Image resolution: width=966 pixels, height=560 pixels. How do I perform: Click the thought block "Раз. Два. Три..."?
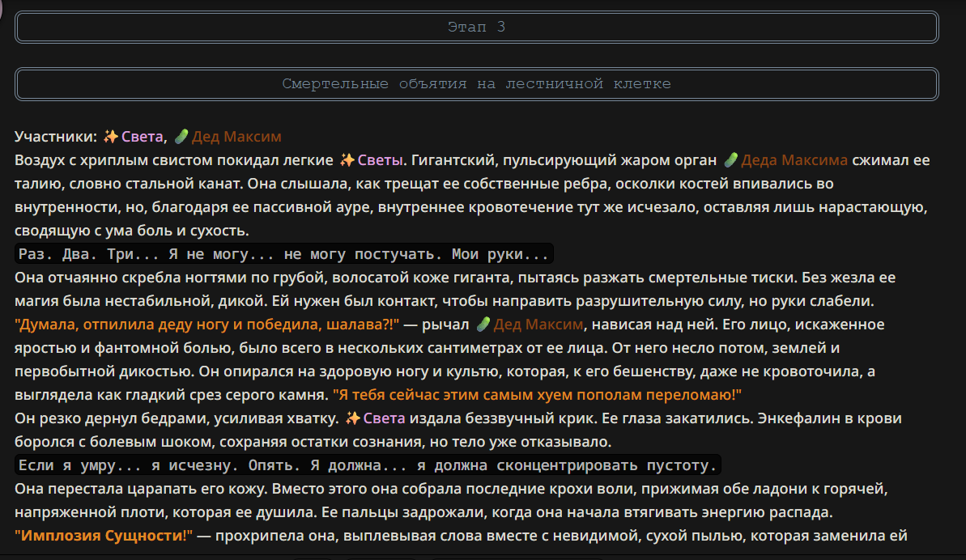[284, 254]
